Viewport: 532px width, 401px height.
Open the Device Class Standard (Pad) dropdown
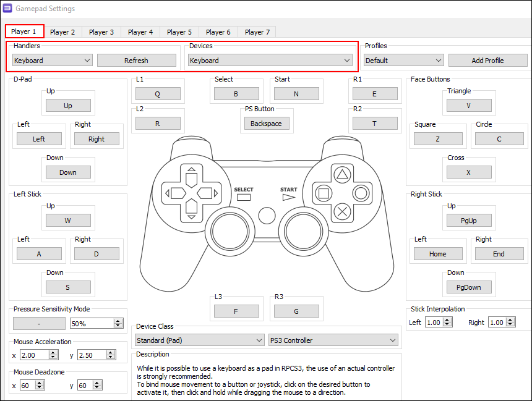pos(199,340)
